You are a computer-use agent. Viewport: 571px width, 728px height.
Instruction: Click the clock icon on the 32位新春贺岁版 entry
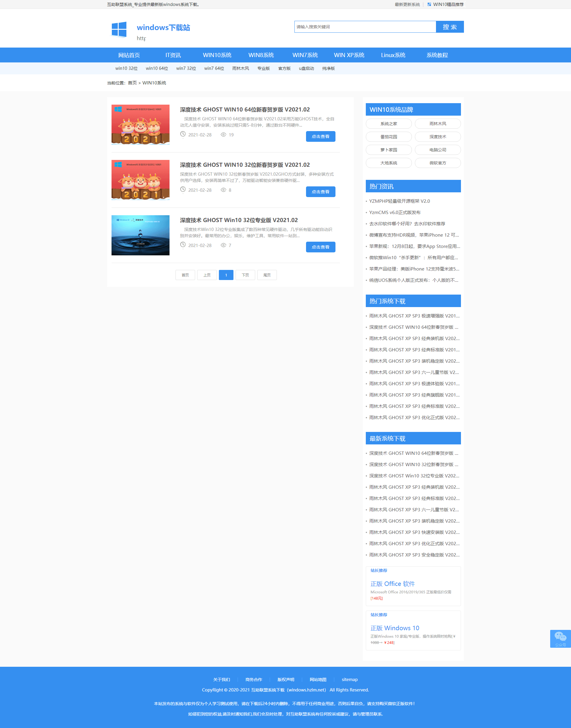pos(183,189)
